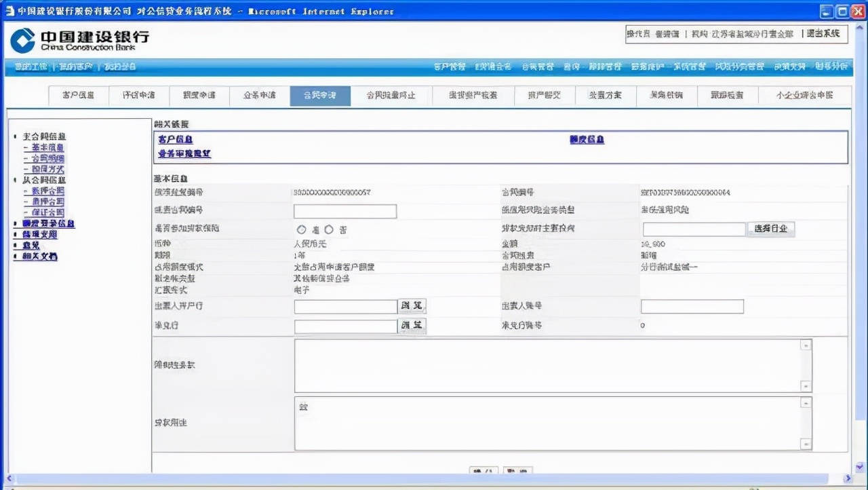Image resolution: width=868 pixels, height=490 pixels.
Task: Click down arrow in 贷款用途 text area scrollbar
Action: (x=806, y=444)
